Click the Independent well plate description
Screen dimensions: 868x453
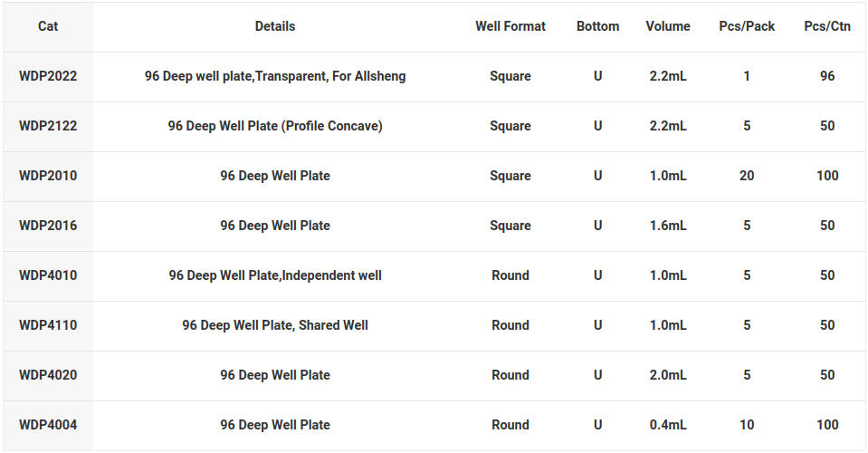(275, 275)
